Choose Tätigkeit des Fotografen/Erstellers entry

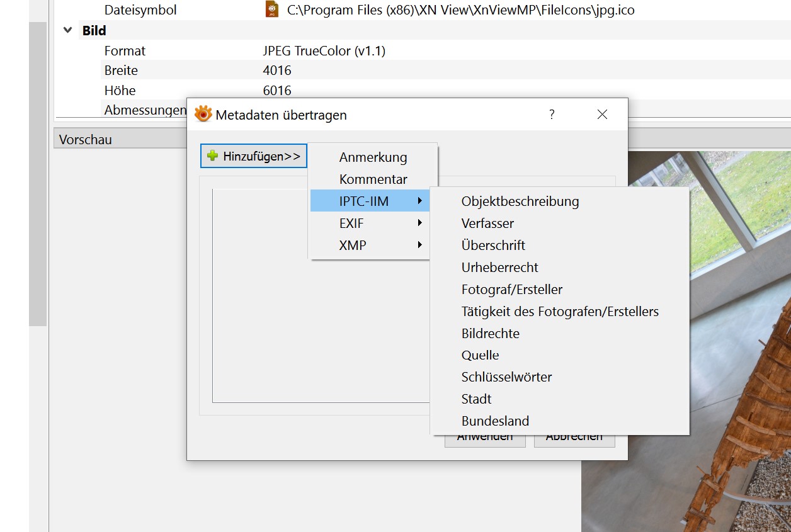pyautogui.click(x=560, y=312)
